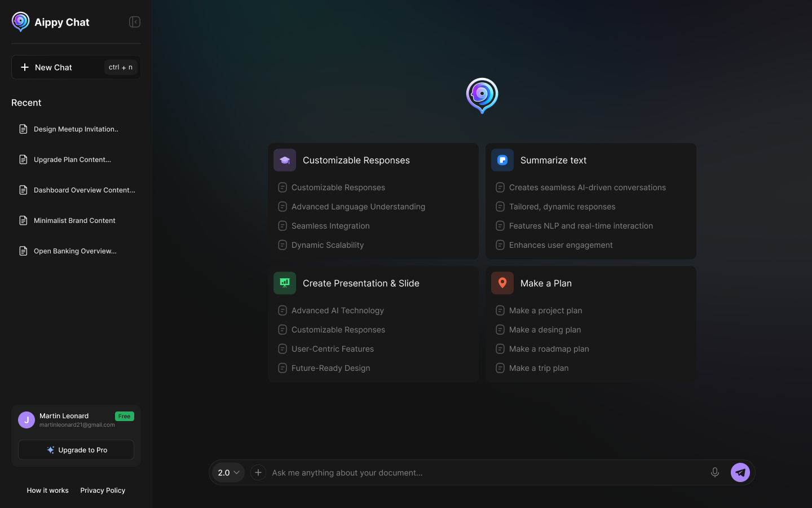Click the Recent section heading

(27, 103)
